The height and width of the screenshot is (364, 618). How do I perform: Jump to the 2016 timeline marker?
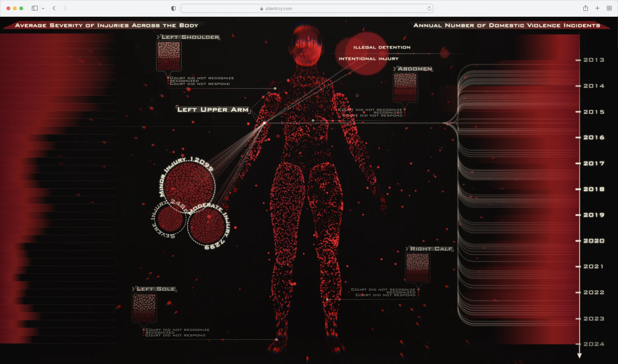click(594, 137)
